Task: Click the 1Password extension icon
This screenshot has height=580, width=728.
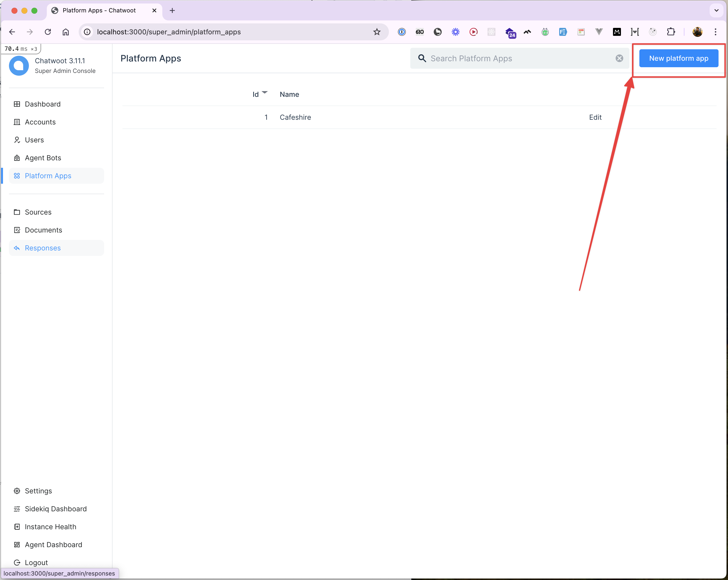Action: 402,32
